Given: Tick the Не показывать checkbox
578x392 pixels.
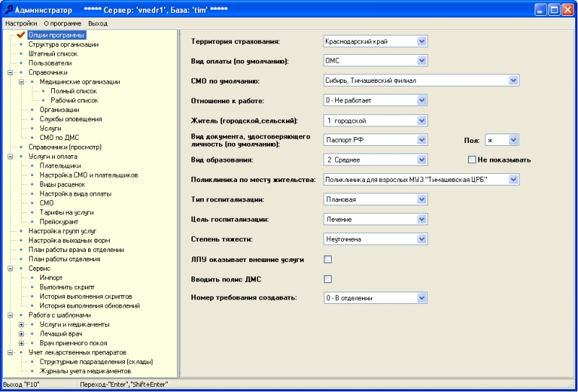Looking at the screenshot, I should (x=472, y=160).
